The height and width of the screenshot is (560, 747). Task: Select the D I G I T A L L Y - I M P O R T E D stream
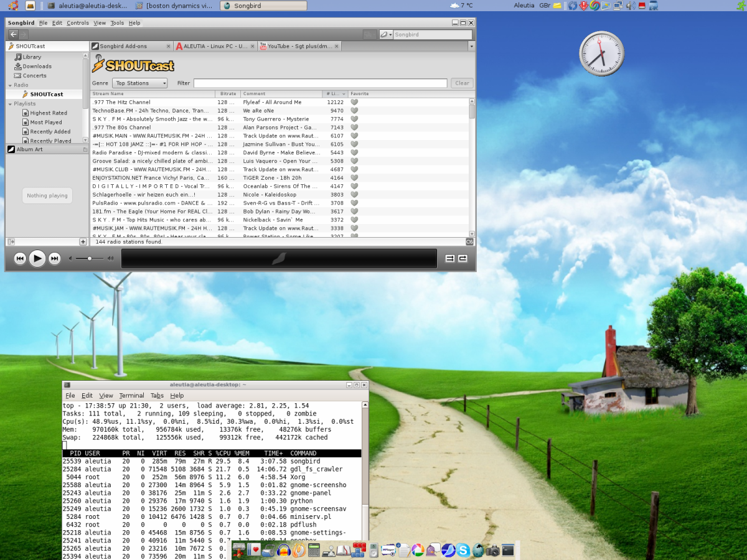coord(280,186)
